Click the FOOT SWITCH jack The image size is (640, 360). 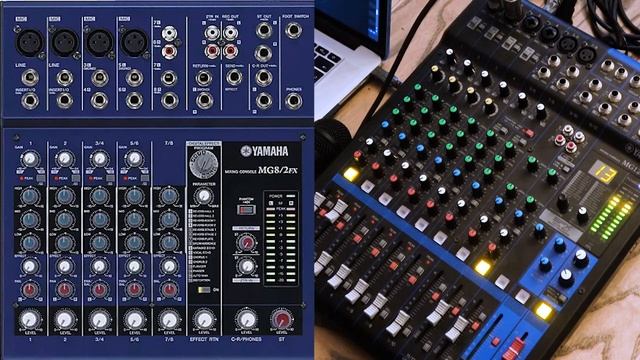pos(293,31)
